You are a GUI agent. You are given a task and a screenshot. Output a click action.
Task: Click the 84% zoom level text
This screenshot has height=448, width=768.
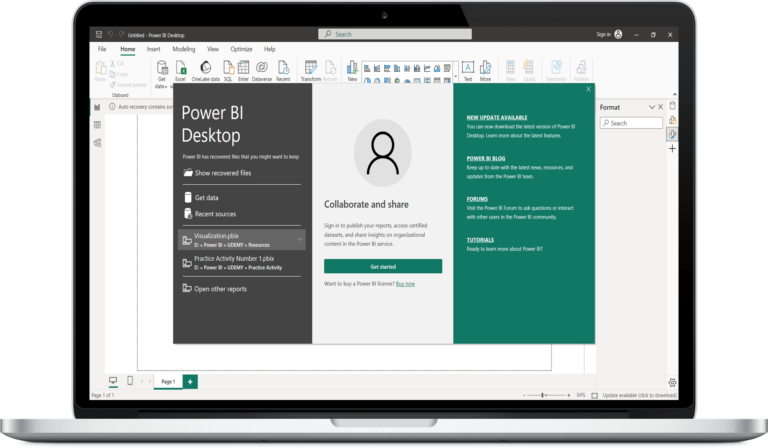coord(581,395)
